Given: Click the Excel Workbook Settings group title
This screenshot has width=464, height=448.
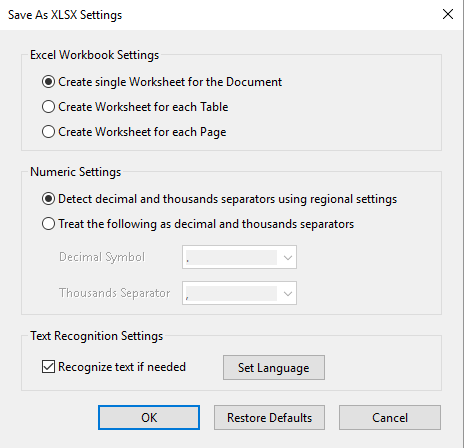Looking at the screenshot, I should click(x=95, y=55).
